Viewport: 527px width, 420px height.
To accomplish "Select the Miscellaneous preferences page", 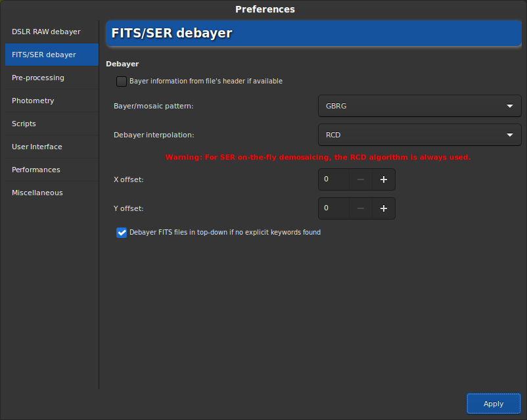I will (37, 193).
